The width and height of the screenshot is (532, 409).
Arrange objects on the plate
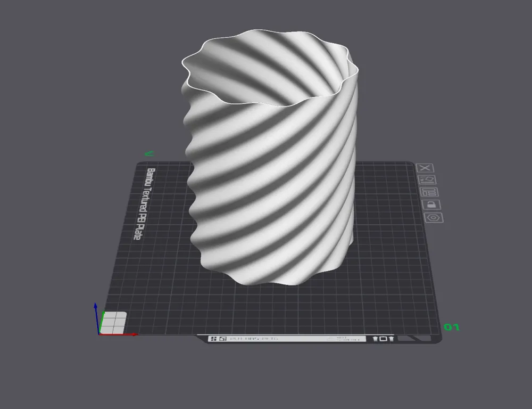pyautogui.click(x=429, y=192)
